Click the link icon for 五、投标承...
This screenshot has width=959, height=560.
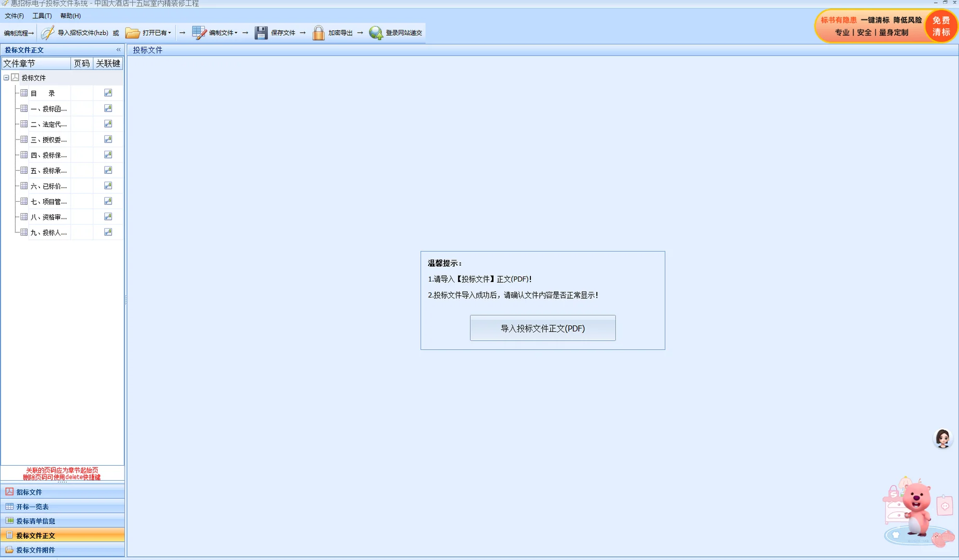(108, 170)
